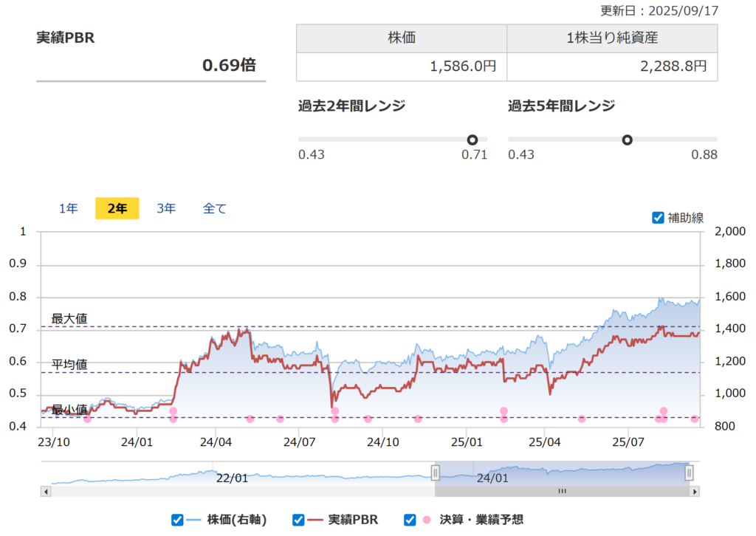
Task: Switch to the 1年 period tab
Action: (x=69, y=209)
